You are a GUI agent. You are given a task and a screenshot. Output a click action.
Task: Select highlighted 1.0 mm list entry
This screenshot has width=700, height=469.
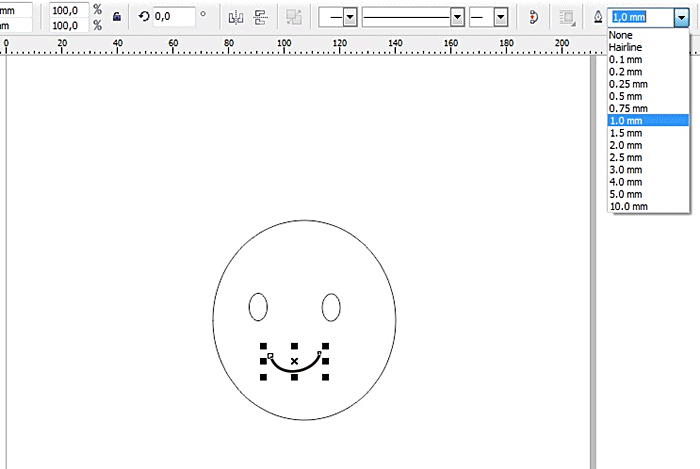[648, 120]
